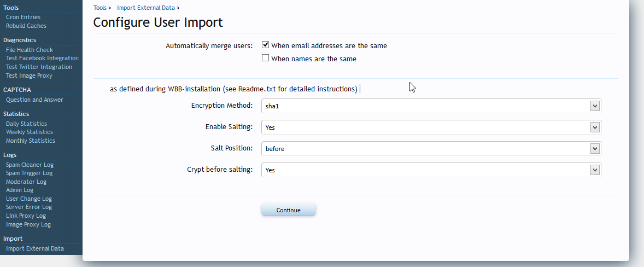The height and width of the screenshot is (267, 644).
Task: Open Import External Data in sidebar
Action: [x=35, y=248]
